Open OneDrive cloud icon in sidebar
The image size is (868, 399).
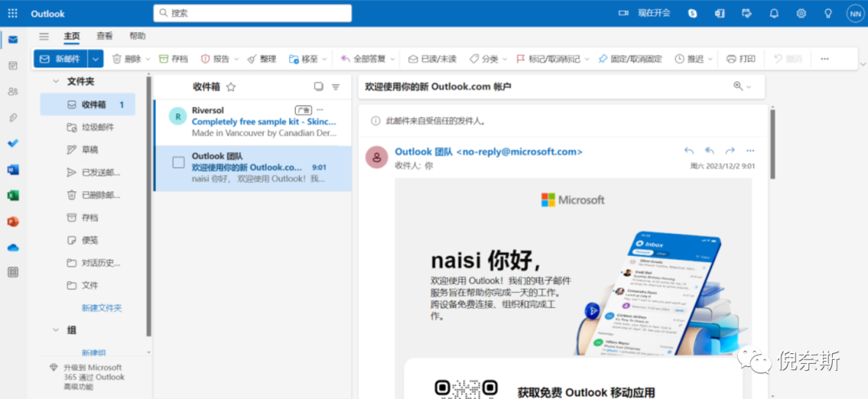[13, 246]
